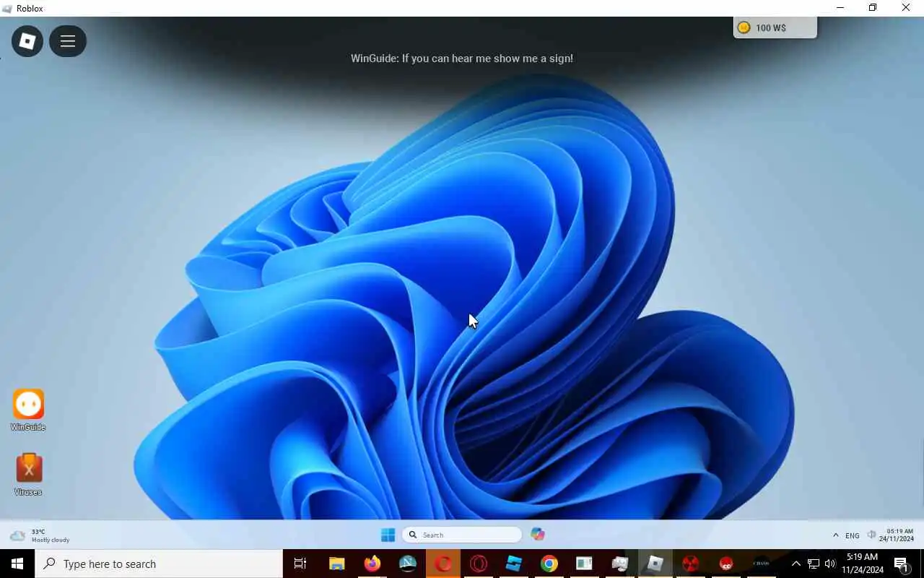
Task: Open the in-game Copilot icon
Action: coord(538,535)
